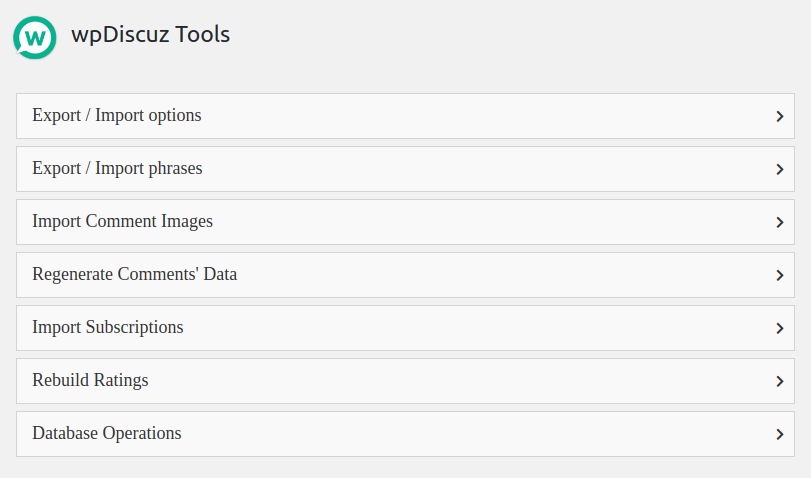
Task: Click the arrow icon beside Export / Import phrases
Action: 779,169
